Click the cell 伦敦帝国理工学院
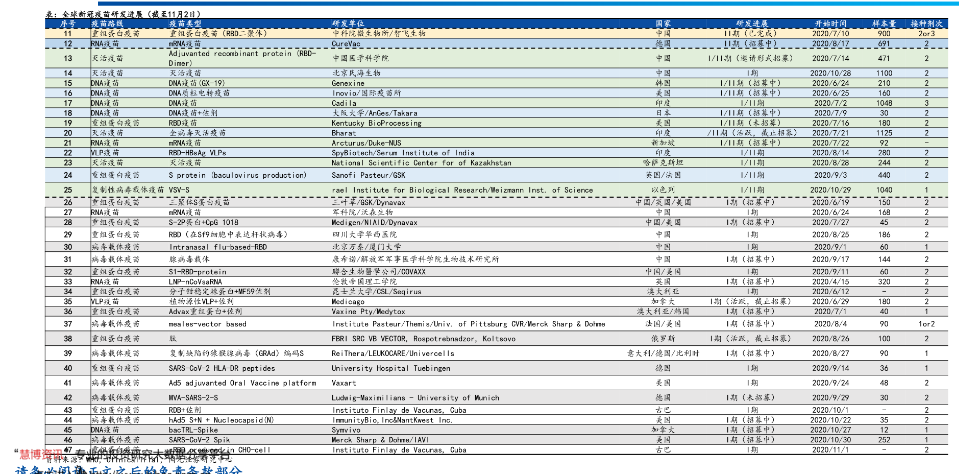 pos(364,282)
